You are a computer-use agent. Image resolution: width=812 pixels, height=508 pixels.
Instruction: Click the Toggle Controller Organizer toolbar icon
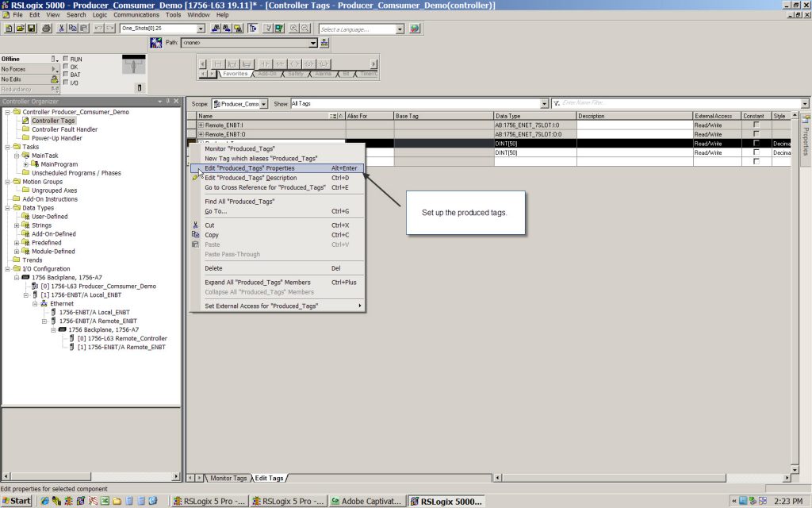pos(253,29)
